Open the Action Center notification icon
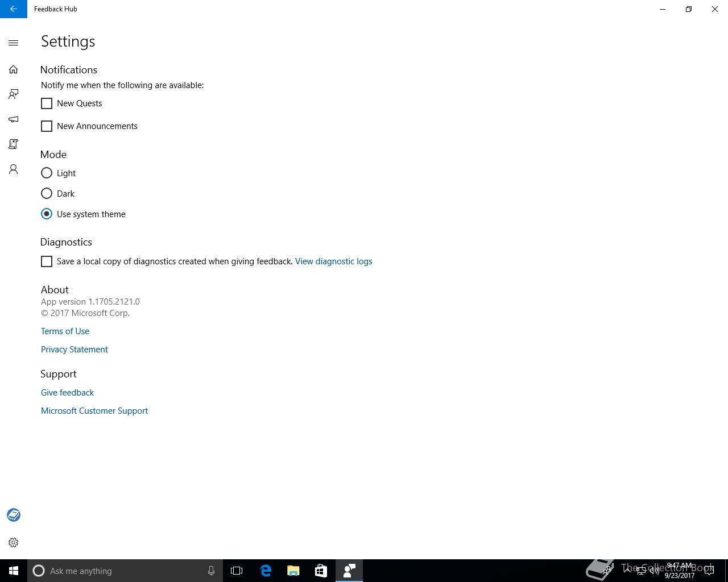Image resolution: width=728 pixels, height=582 pixels. coord(709,571)
